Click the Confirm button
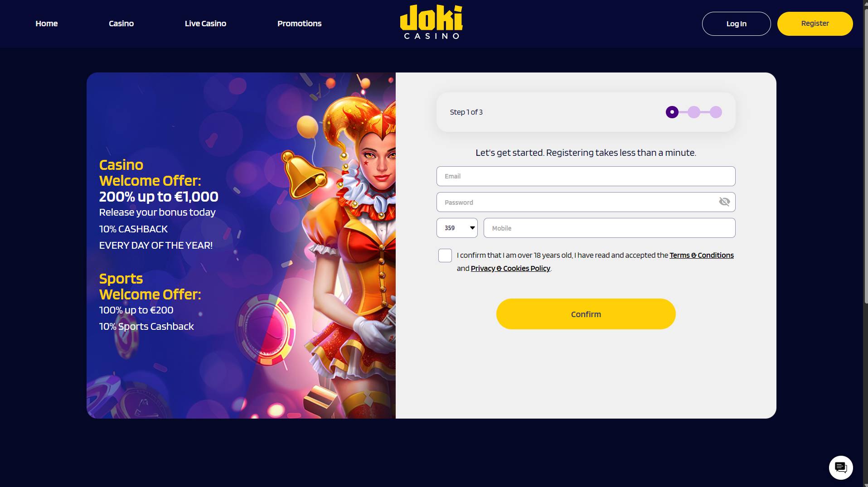The image size is (868, 487). click(x=586, y=314)
